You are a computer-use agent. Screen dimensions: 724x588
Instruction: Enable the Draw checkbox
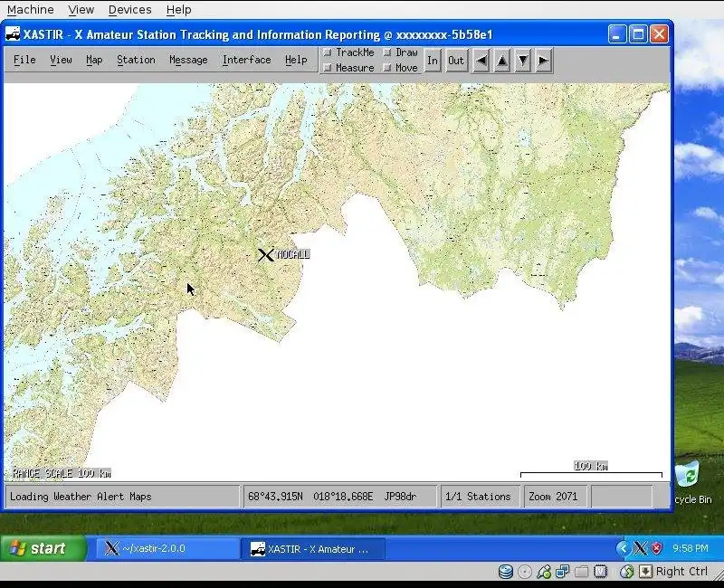[387, 52]
